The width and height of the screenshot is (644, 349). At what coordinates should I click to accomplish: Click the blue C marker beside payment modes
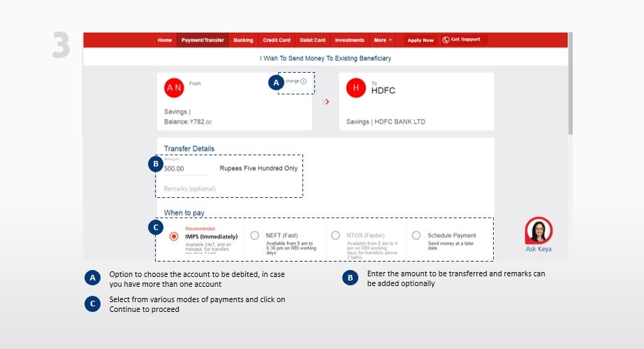[x=155, y=227]
